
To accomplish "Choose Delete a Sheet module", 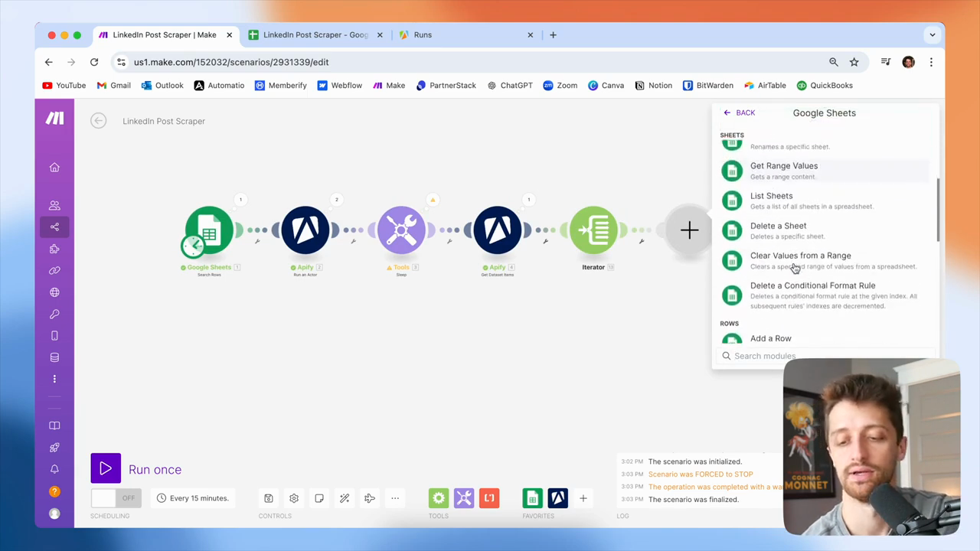I will (825, 230).
